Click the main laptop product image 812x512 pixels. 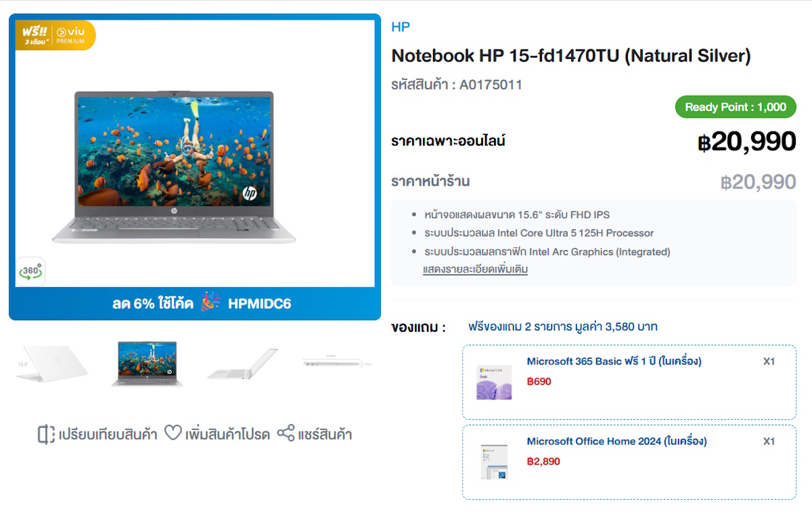(174, 167)
